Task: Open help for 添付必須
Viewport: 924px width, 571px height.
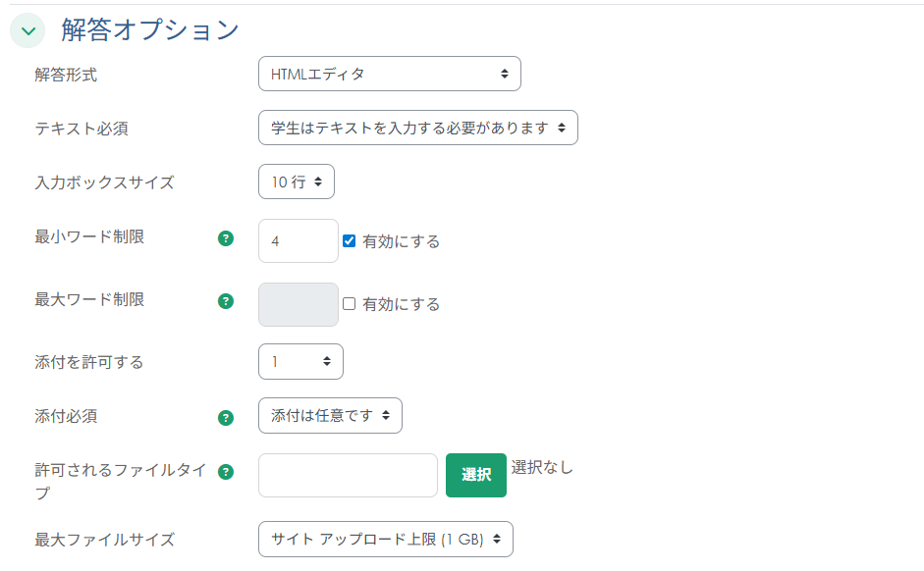Action: tap(225, 416)
